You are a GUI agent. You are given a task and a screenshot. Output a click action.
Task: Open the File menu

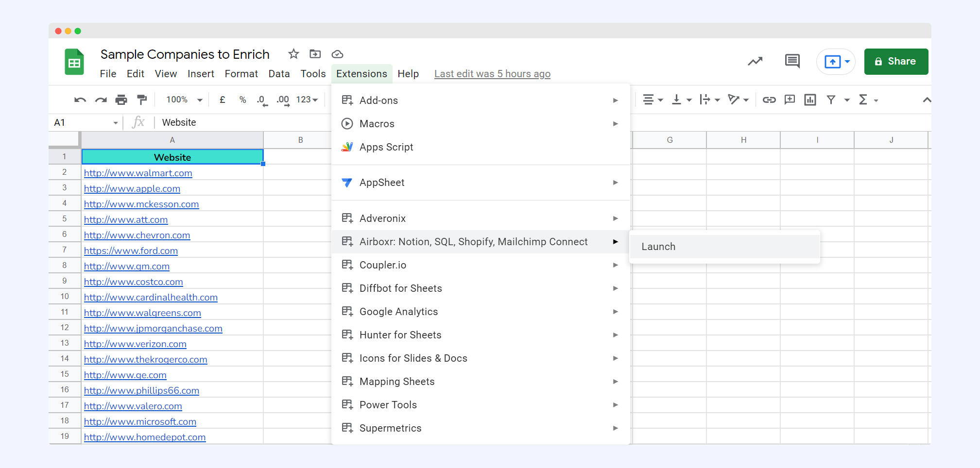(108, 74)
